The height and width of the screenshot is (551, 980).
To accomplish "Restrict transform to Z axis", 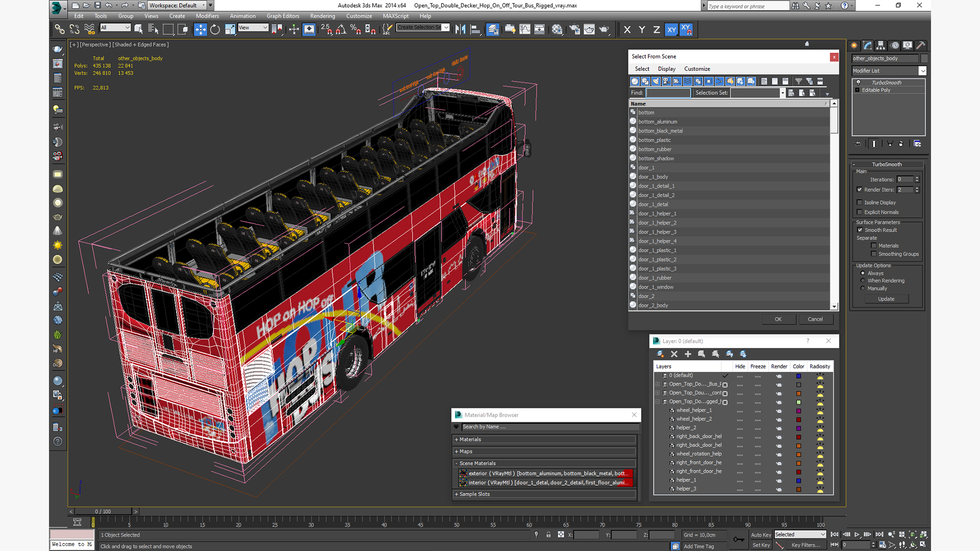I will pos(656,30).
